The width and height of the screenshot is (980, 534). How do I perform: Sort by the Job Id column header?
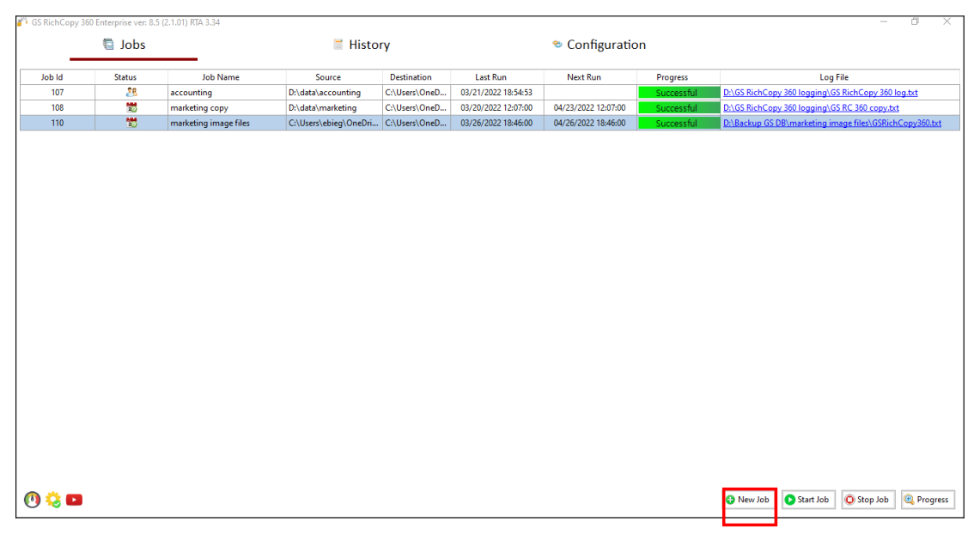point(58,76)
